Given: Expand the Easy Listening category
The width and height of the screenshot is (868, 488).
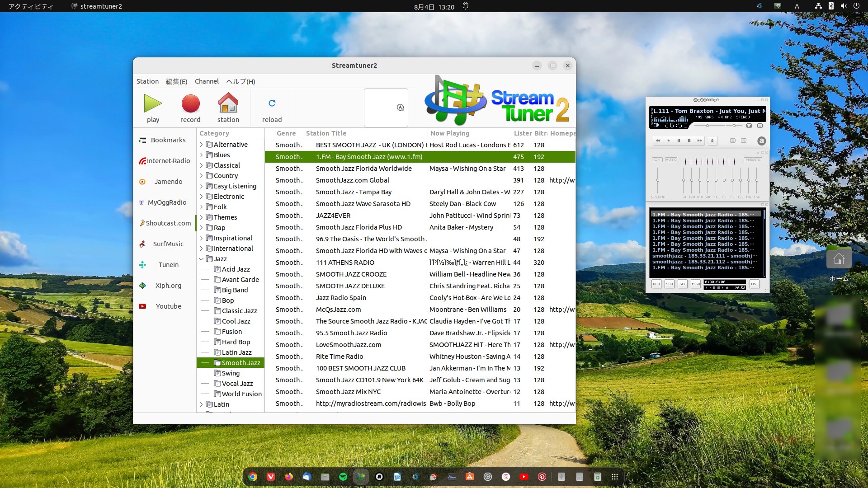Looking at the screenshot, I should point(202,186).
